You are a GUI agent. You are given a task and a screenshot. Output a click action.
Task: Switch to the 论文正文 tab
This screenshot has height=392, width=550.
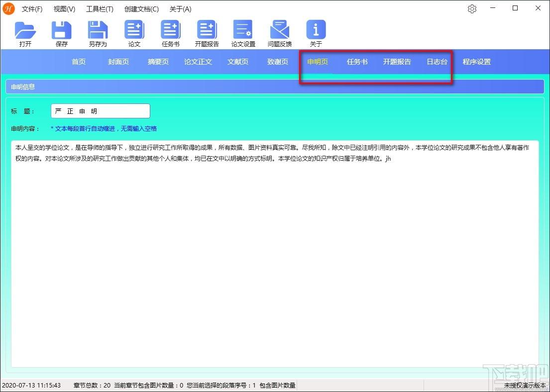[x=198, y=62]
